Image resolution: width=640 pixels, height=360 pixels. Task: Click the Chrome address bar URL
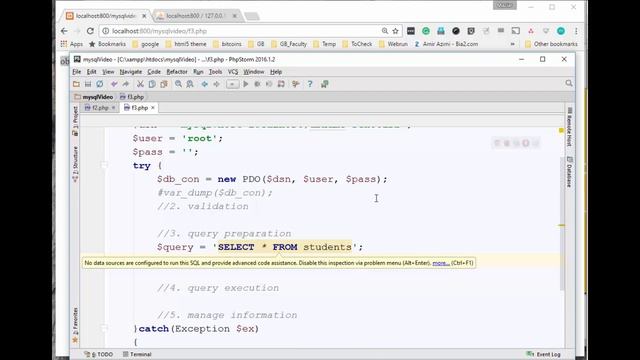click(159, 31)
